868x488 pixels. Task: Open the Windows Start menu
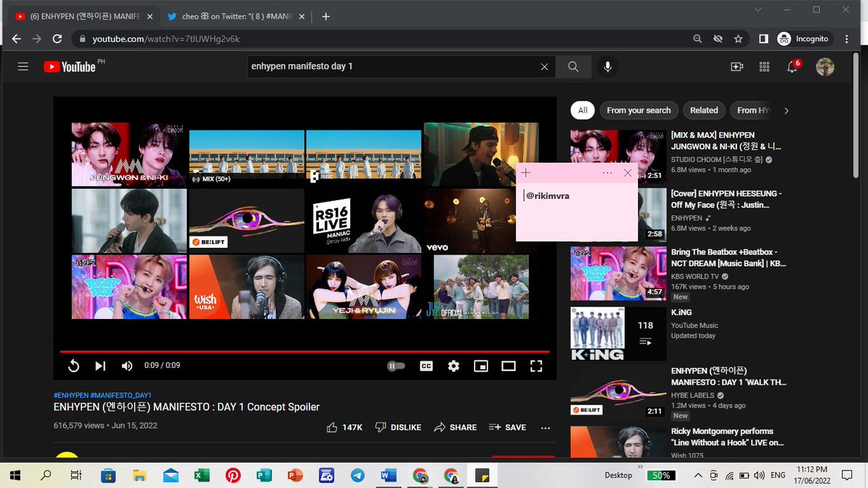[16, 475]
